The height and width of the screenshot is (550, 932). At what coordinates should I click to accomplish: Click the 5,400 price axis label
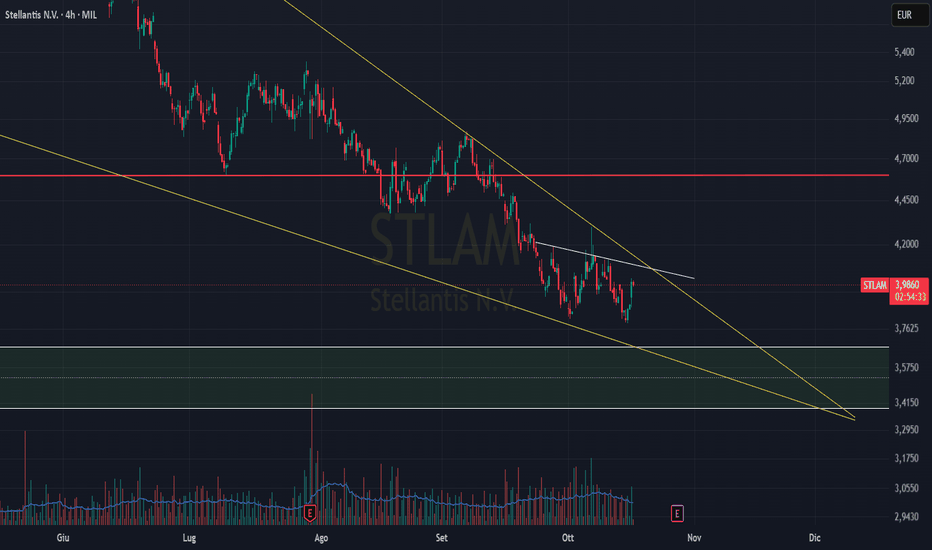(x=904, y=52)
